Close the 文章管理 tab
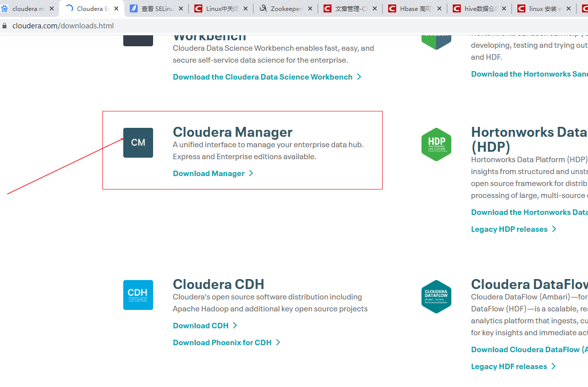Image resolution: width=588 pixels, height=387 pixels. tap(374, 8)
